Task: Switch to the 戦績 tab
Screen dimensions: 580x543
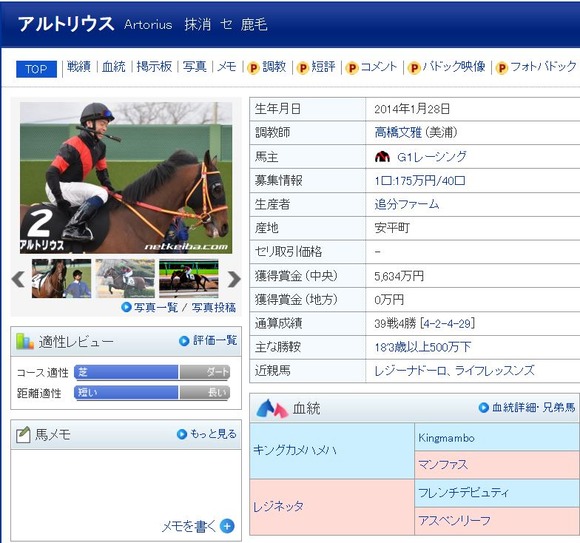Action: click(x=79, y=67)
